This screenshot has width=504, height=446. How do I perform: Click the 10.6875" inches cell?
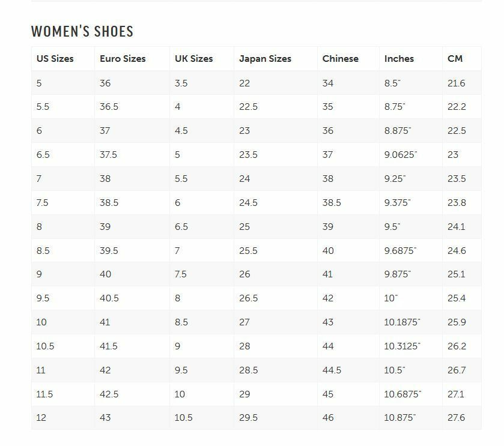(x=402, y=394)
